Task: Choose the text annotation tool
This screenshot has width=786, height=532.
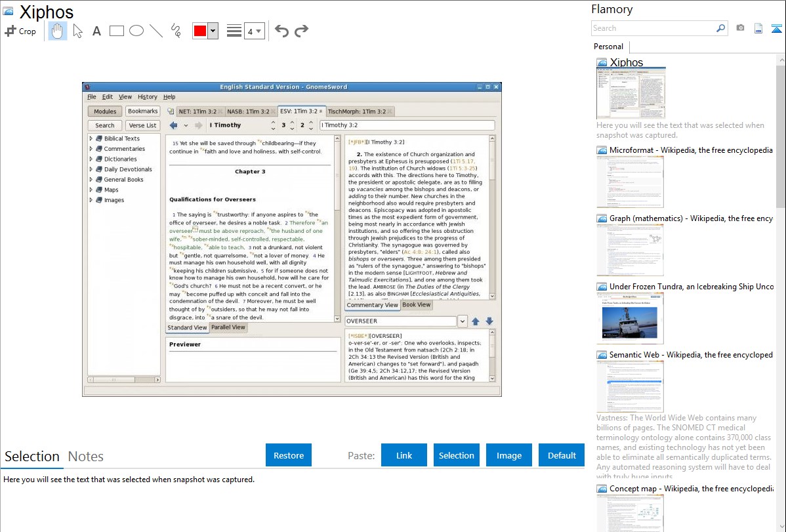Action: (x=96, y=31)
